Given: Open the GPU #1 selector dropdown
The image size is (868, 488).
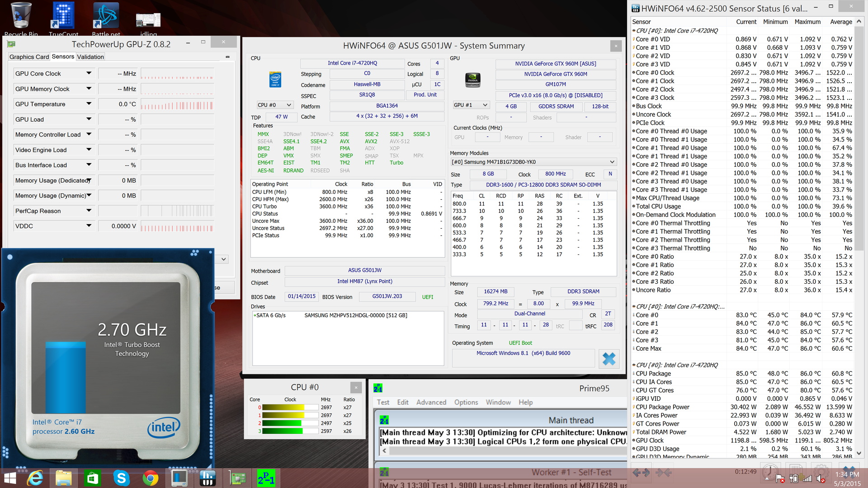Looking at the screenshot, I should pos(471,105).
